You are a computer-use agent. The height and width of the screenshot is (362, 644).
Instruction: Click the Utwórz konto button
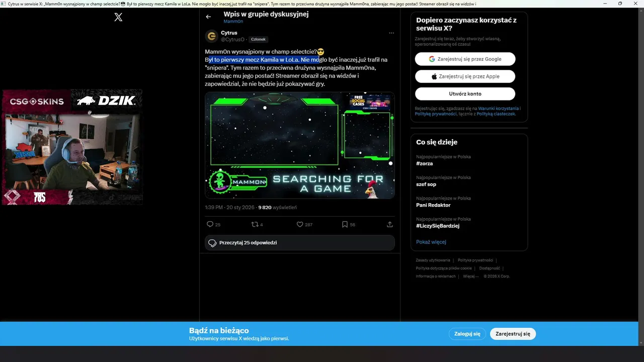465,94
